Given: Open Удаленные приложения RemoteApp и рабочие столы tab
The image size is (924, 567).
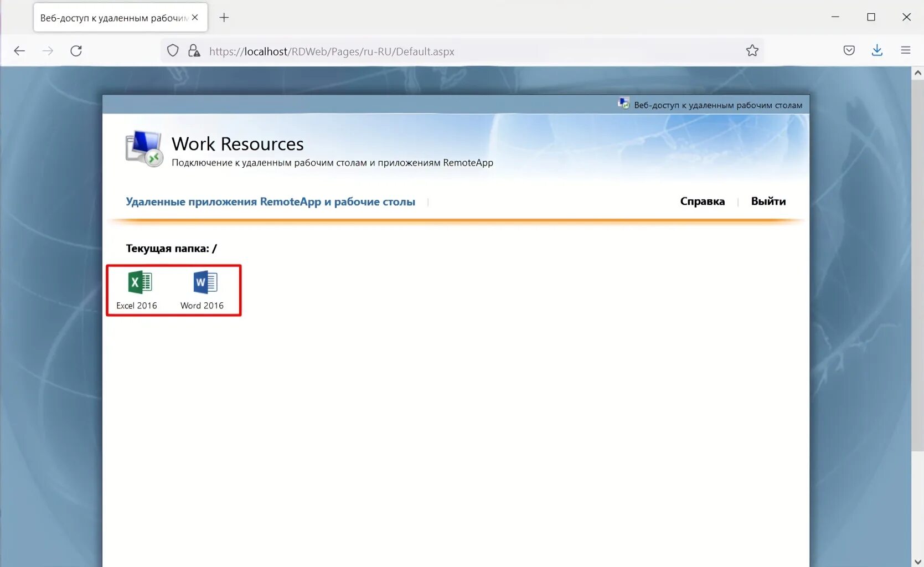Looking at the screenshot, I should 270,202.
